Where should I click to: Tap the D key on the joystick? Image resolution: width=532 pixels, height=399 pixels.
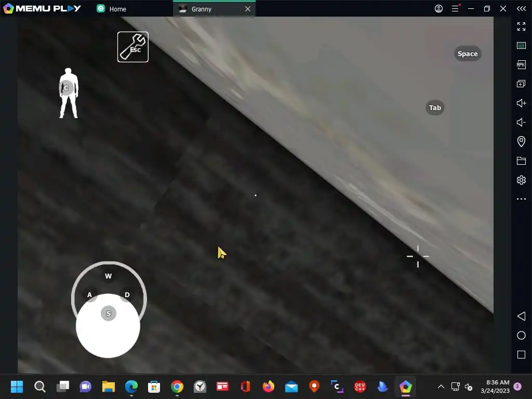(127, 295)
